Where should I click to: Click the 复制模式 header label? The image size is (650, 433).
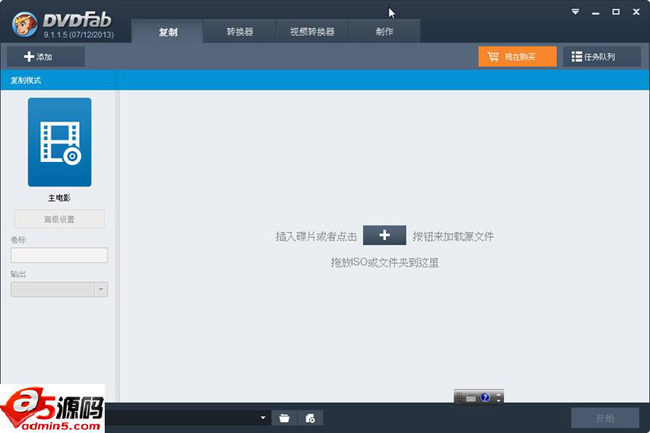pos(26,80)
